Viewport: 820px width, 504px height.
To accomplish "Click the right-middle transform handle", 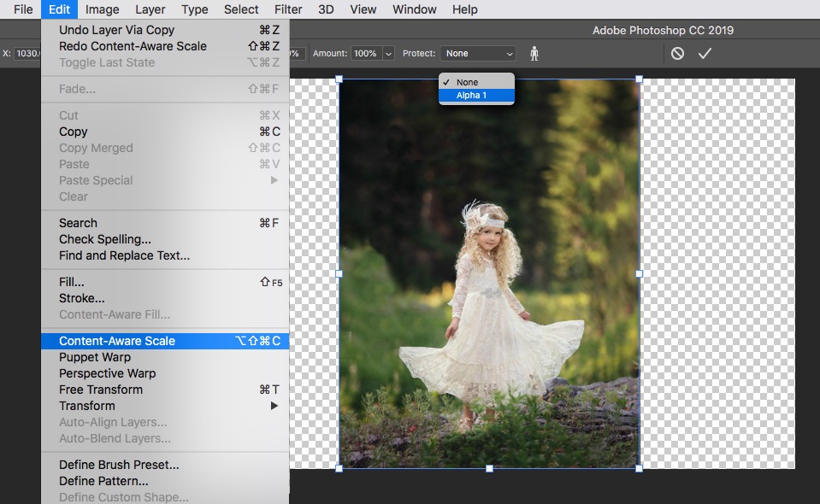I will [x=640, y=274].
